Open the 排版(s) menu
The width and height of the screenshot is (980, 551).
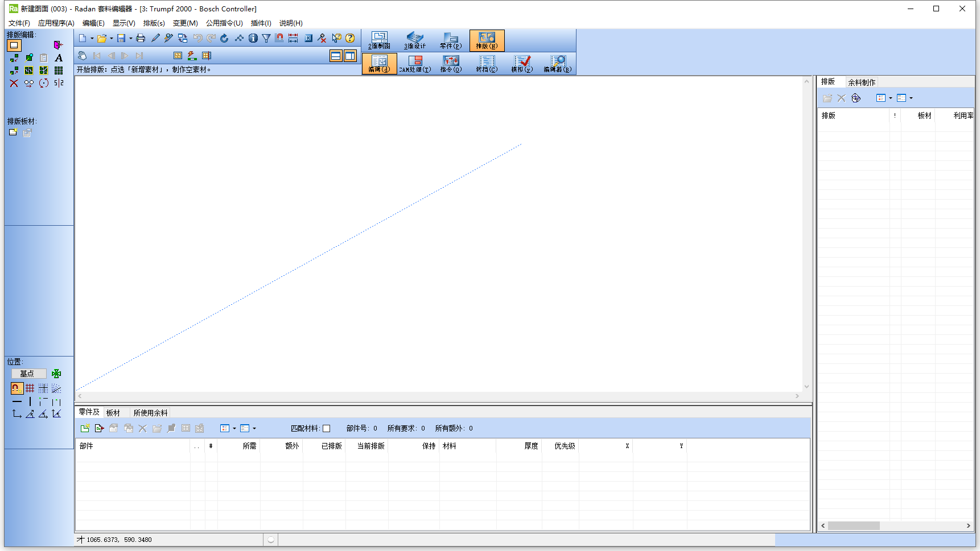pos(154,23)
